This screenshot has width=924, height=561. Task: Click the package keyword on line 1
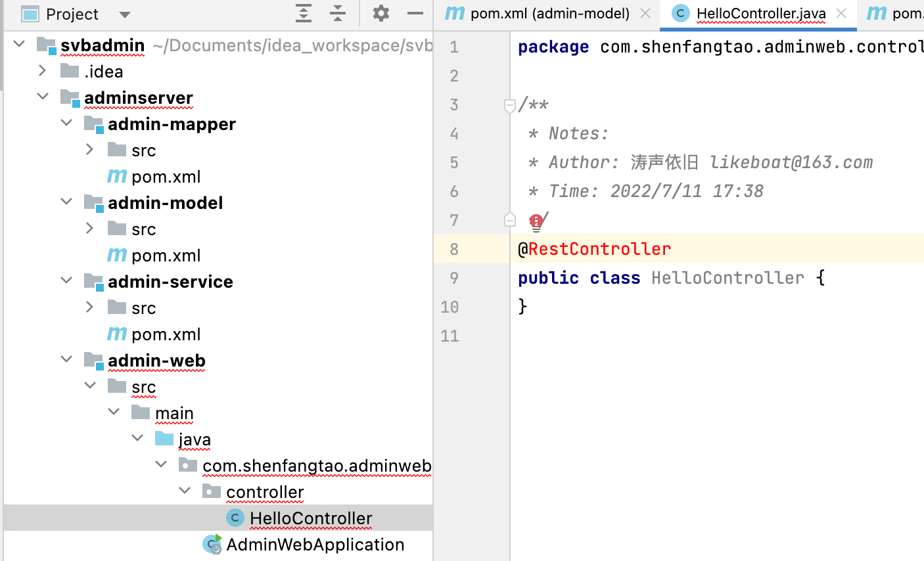(x=553, y=47)
